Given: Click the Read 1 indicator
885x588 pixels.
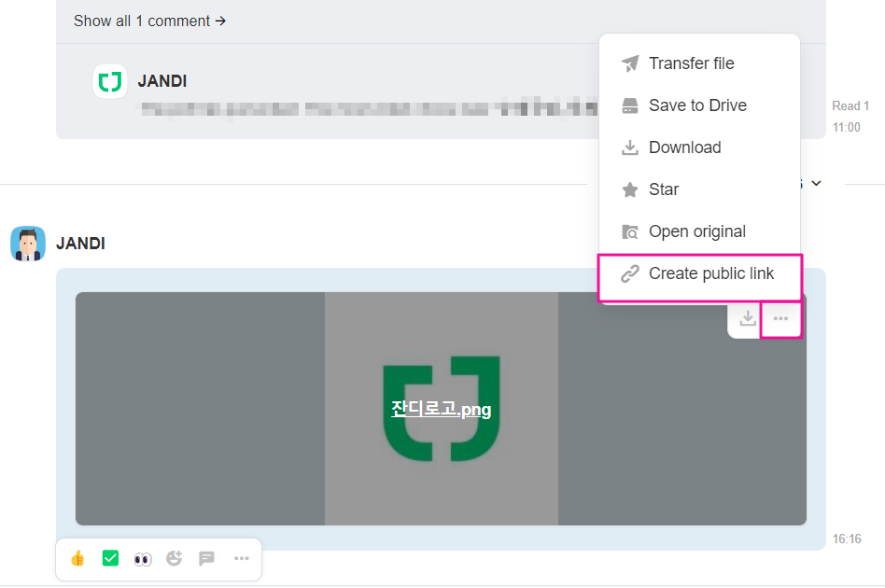Looking at the screenshot, I should click(x=850, y=106).
